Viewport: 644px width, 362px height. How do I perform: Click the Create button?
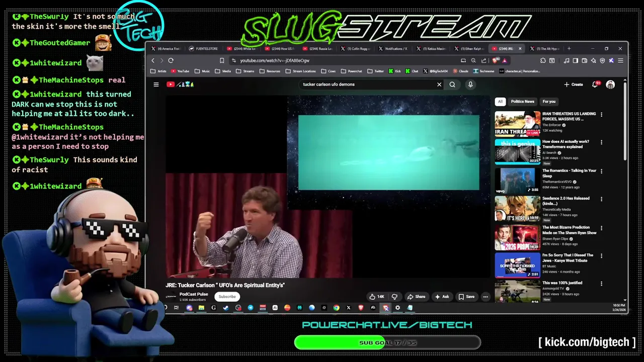(574, 84)
